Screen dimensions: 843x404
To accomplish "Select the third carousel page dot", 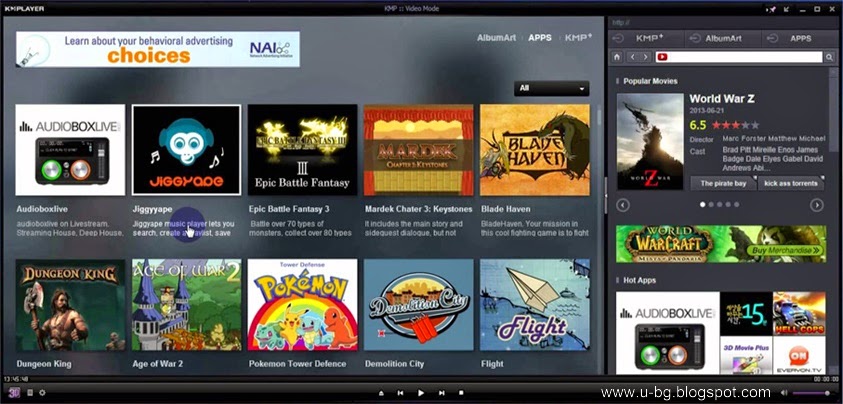I will (720, 204).
